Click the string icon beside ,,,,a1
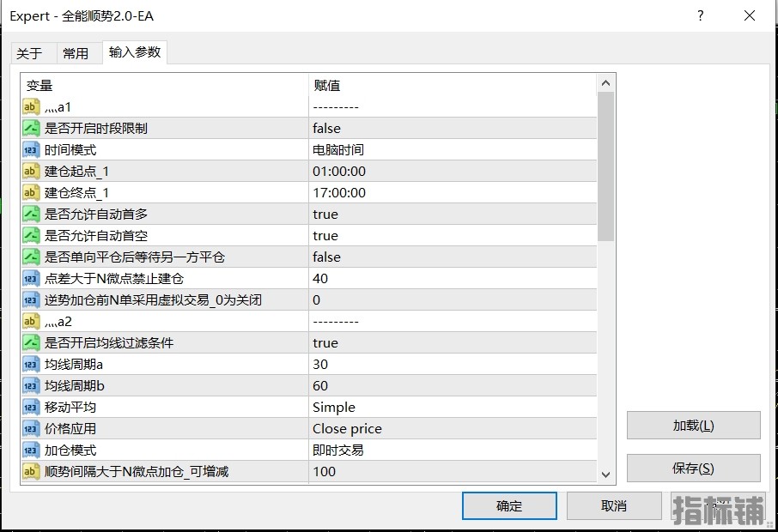Screen dimensions: 778x532 [x=31, y=107]
